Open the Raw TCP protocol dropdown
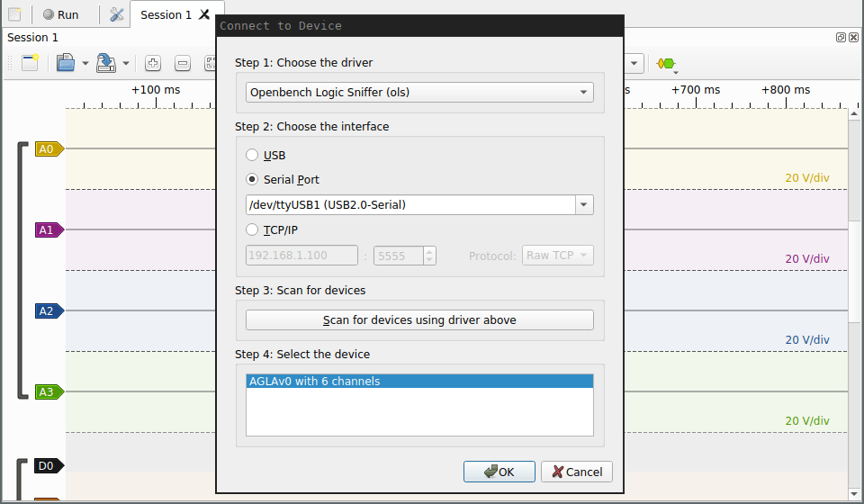 558,256
